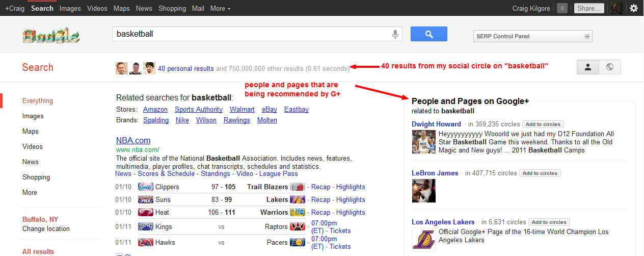This screenshot has height=256, width=644.
Task: Open League Pass sitelink
Action: pyautogui.click(x=279, y=173)
